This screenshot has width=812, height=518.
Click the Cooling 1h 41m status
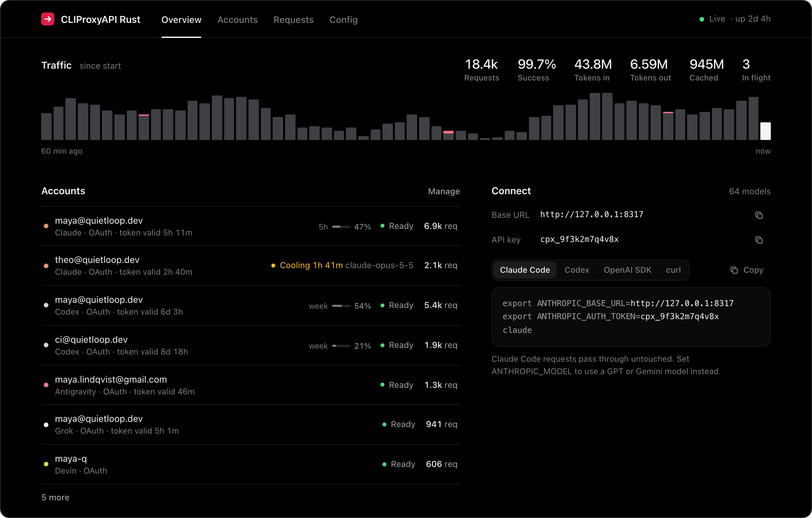point(307,266)
